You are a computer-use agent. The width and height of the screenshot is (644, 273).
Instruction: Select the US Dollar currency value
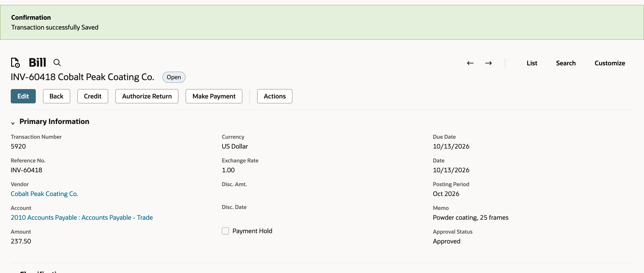pyautogui.click(x=235, y=146)
